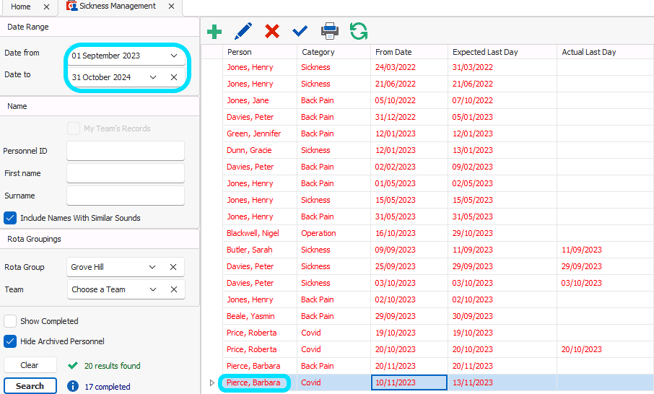Click Actual Last Day 29/09/2023 cell
This screenshot has width=654, height=394.
(605, 266)
